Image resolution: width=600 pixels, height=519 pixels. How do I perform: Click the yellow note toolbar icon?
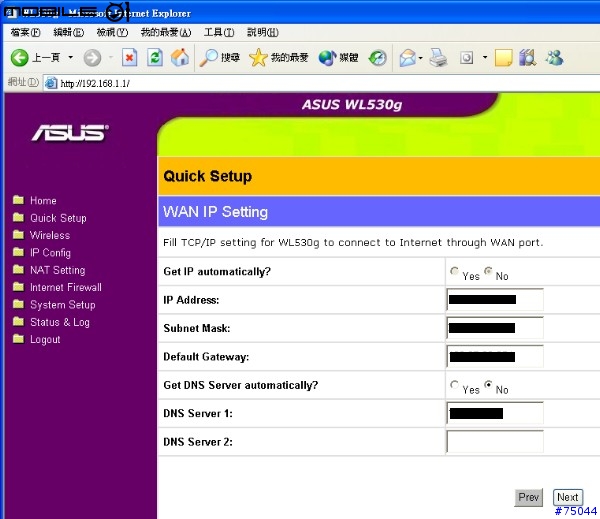[503, 58]
